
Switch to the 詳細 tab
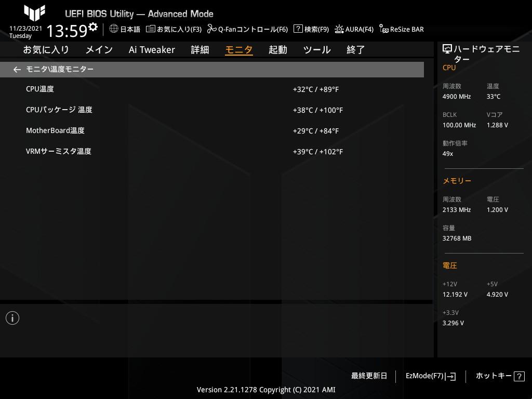tap(200, 50)
